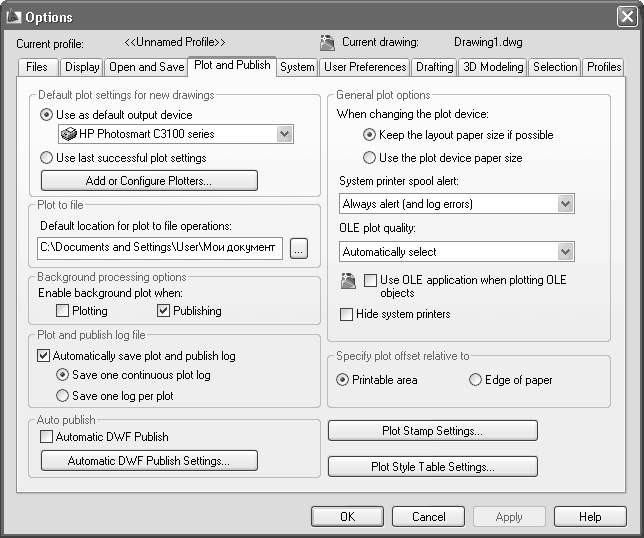Open the HP Photosmart C3100 device dropdown

pyautogui.click(x=284, y=134)
